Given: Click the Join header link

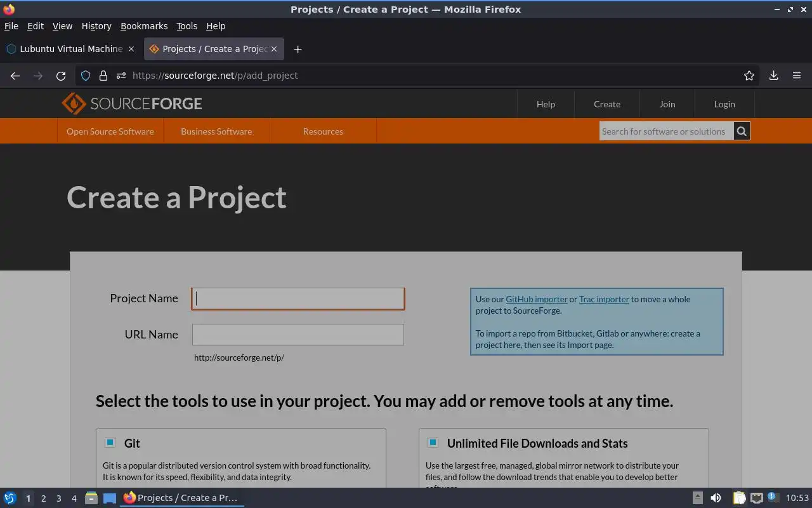Looking at the screenshot, I should [667, 104].
